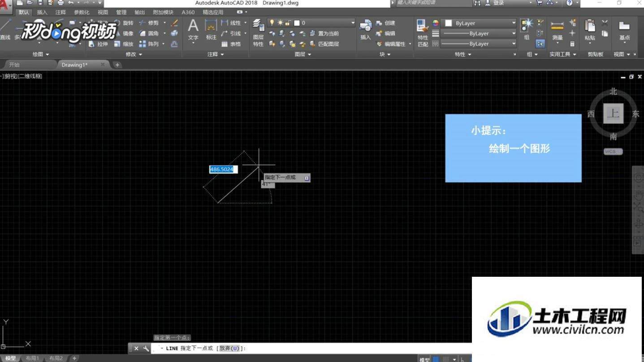Add new drawing tab plus button

click(117, 65)
